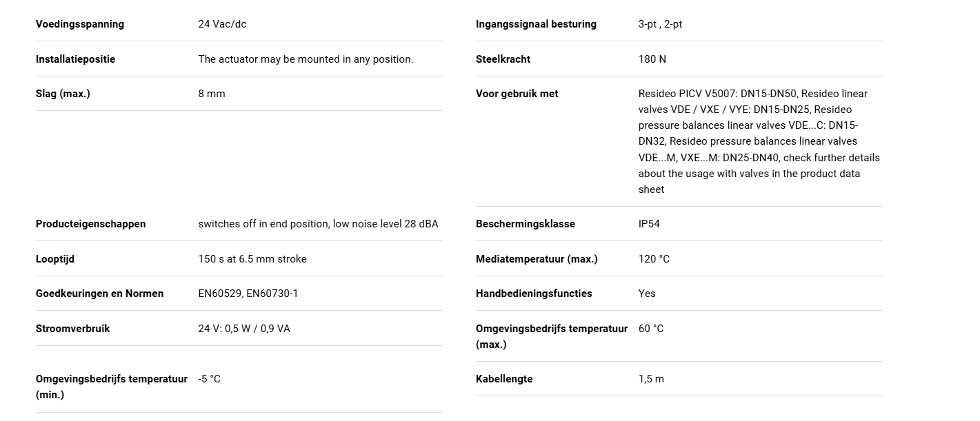The height and width of the screenshot is (421, 980).
Task: Click the Slag (max.) label
Action: (x=63, y=94)
